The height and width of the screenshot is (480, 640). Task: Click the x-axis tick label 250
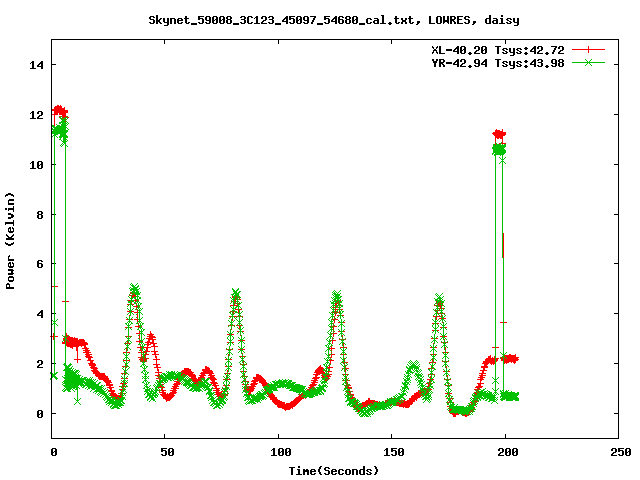click(621, 452)
